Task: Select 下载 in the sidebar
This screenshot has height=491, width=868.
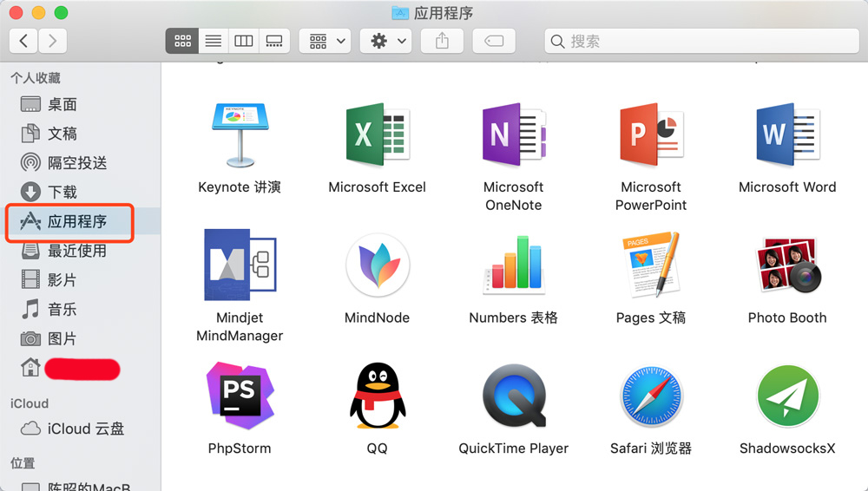Action: point(80,192)
